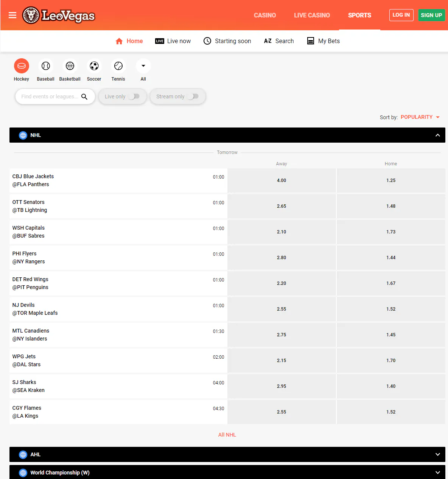Select the Basketball sport icon
Image resolution: width=448 pixels, height=479 pixels.
pyautogui.click(x=70, y=66)
